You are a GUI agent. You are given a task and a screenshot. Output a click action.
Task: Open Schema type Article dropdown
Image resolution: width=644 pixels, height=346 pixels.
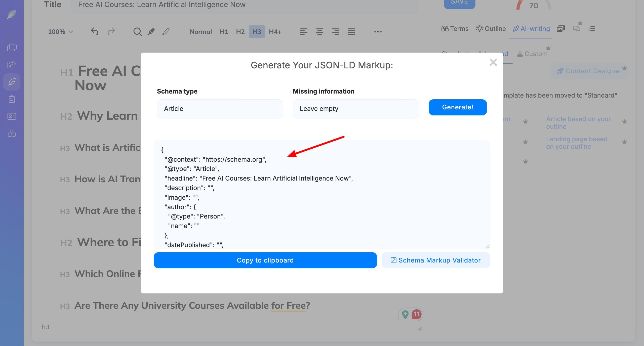tap(220, 109)
